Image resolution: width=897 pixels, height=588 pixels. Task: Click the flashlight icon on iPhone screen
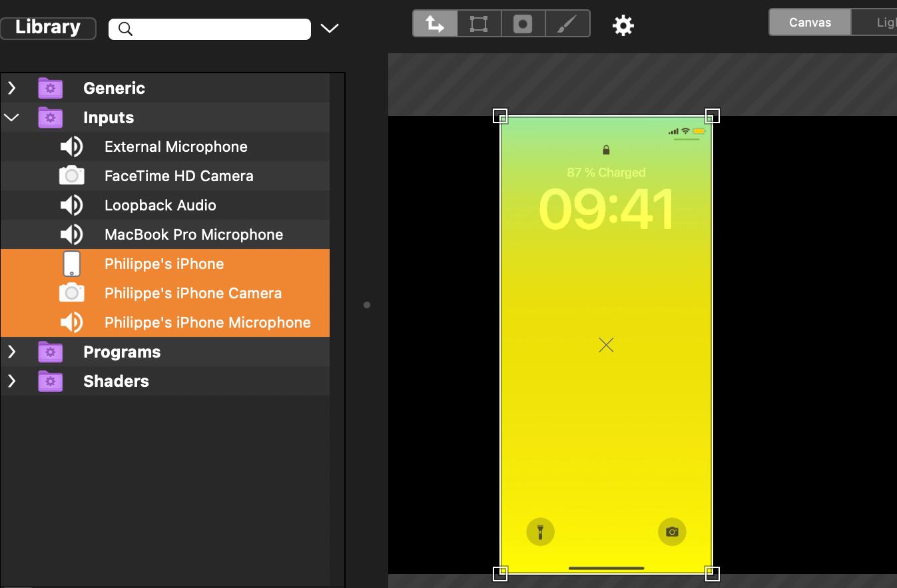click(540, 531)
